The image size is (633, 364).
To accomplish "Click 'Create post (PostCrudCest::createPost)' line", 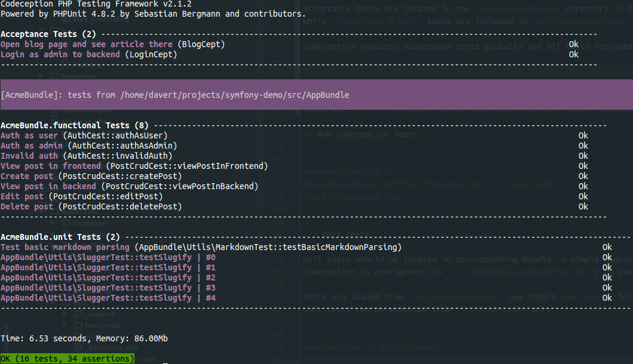I will [91, 176].
